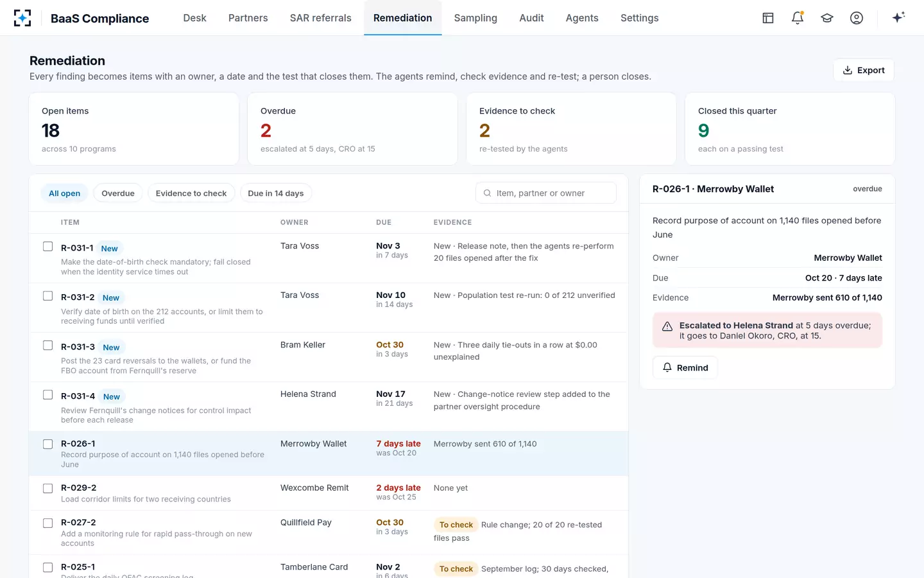924x578 pixels.
Task: Click the To check badge on R-025-1
Action: pyautogui.click(x=456, y=569)
